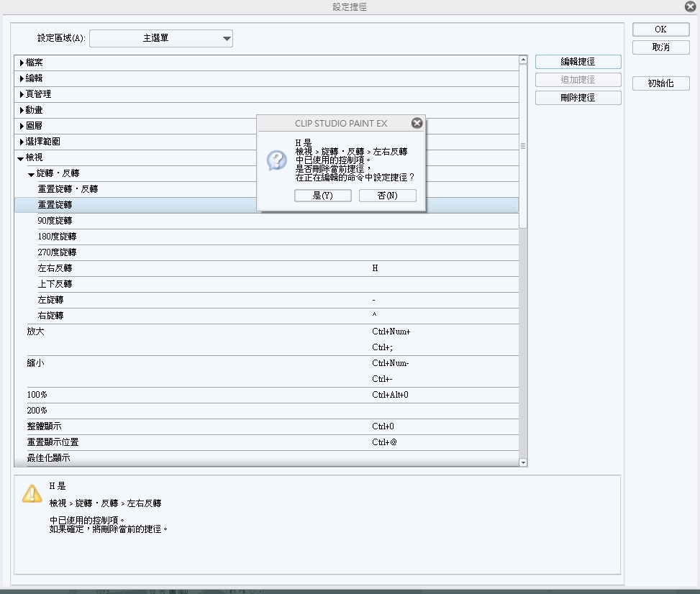Image resolution: width=700 pixels, height=594 pixels.
Task: Expand the 編輯 tree category
Action: [22, 78]
